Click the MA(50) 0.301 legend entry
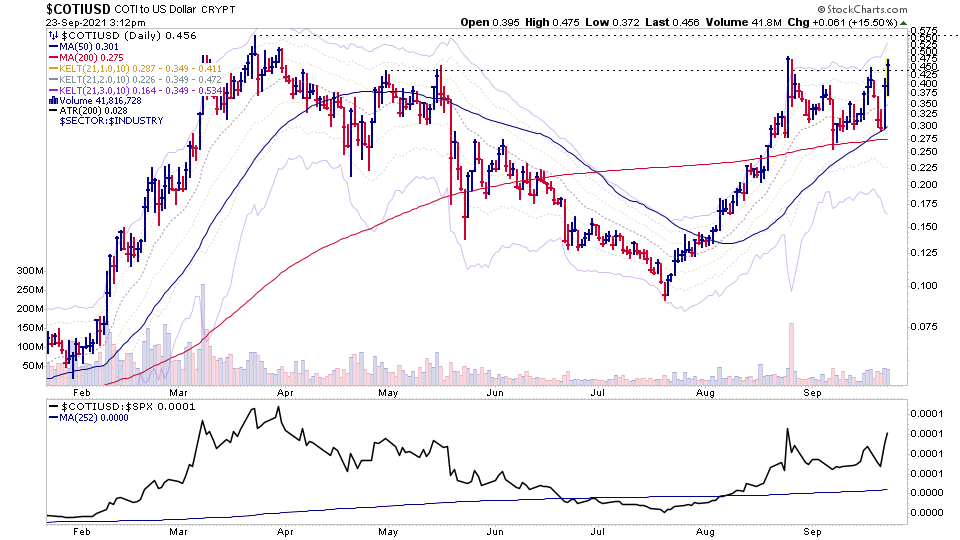The image size is (960, 540). click(89, 47)
